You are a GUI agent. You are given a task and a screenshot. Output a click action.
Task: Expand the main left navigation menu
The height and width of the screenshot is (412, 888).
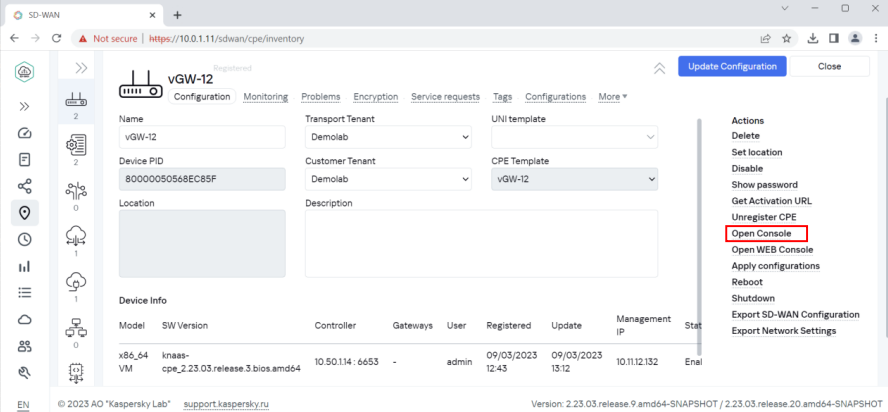point(24,107)
